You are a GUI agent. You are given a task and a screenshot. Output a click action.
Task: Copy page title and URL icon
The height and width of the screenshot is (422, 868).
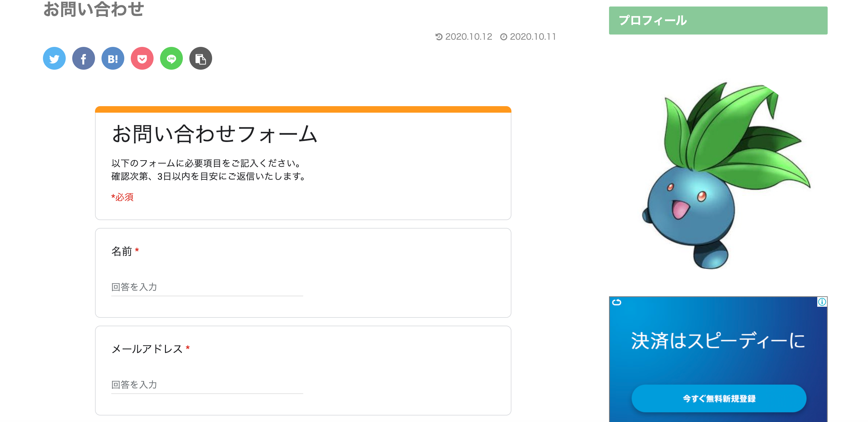[201, 58]
